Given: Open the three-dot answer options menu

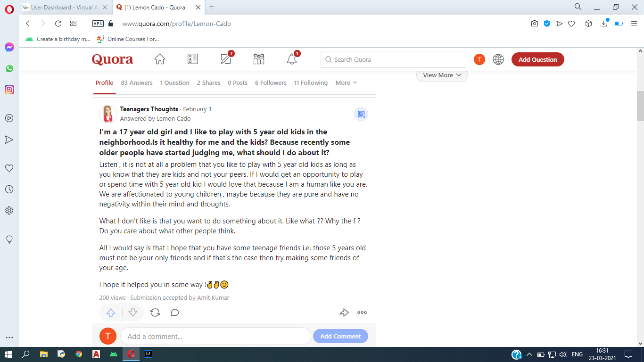Looking at the screenshot, I should [362, 313].
